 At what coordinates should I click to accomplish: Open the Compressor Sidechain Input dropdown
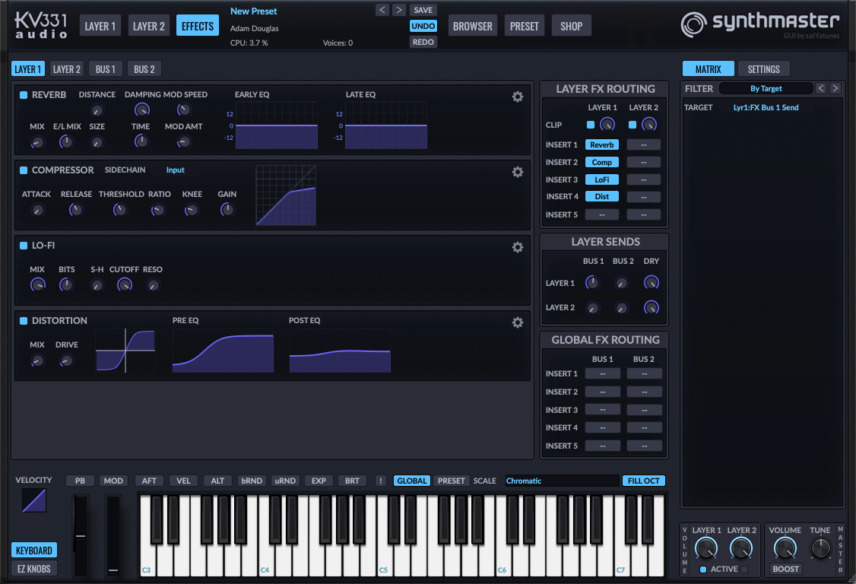click(x=175, y=170)
